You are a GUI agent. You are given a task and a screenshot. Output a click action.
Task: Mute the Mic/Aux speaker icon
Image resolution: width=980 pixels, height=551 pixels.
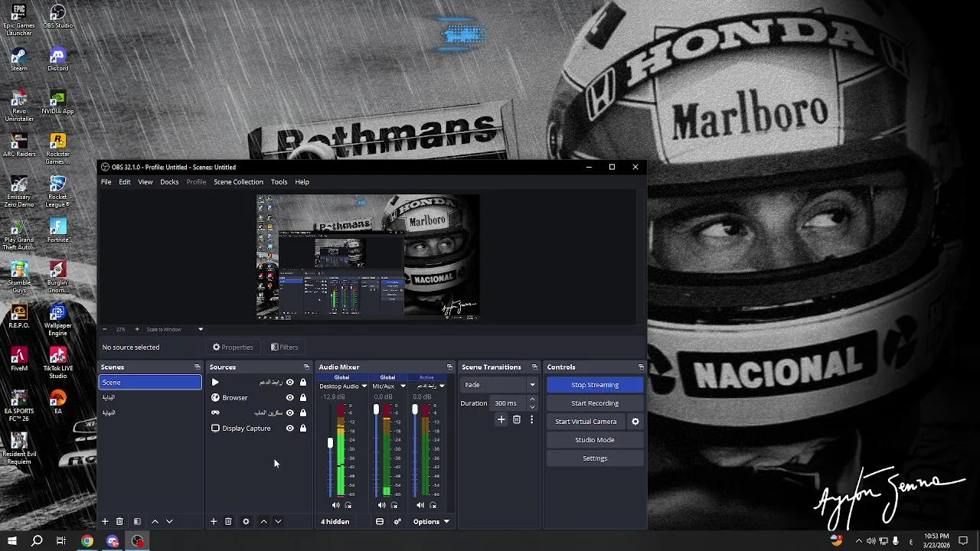pyautogui.click(x=381, y=505)
